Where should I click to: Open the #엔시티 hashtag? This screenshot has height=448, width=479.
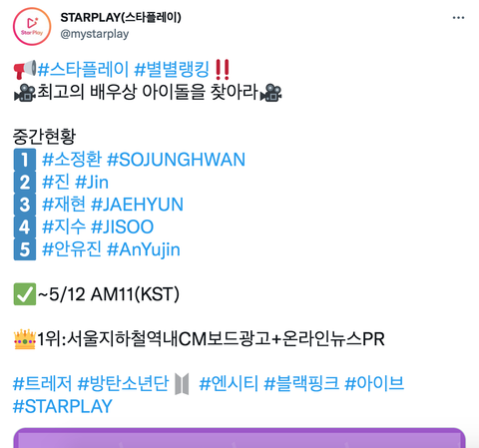pyautogui.click(x=229, y=383)
